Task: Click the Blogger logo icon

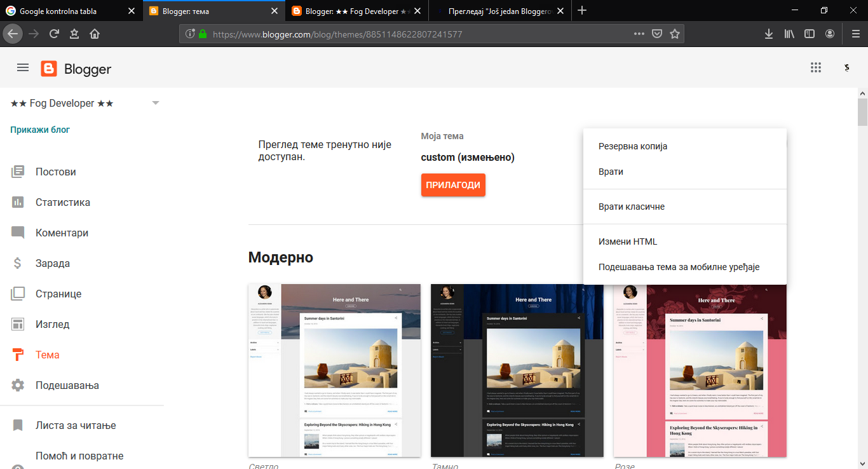Action: click(49, 69)
